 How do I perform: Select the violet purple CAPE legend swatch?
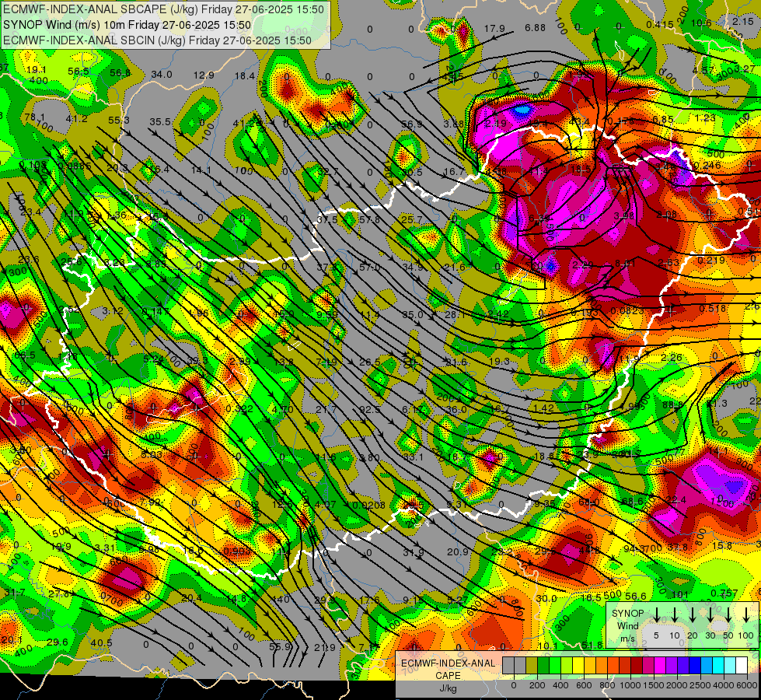coord(671,666)
